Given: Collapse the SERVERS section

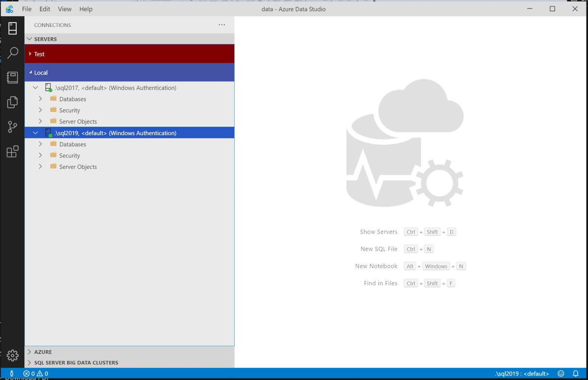Looking at the screenshot, I should tap(29, 39).
